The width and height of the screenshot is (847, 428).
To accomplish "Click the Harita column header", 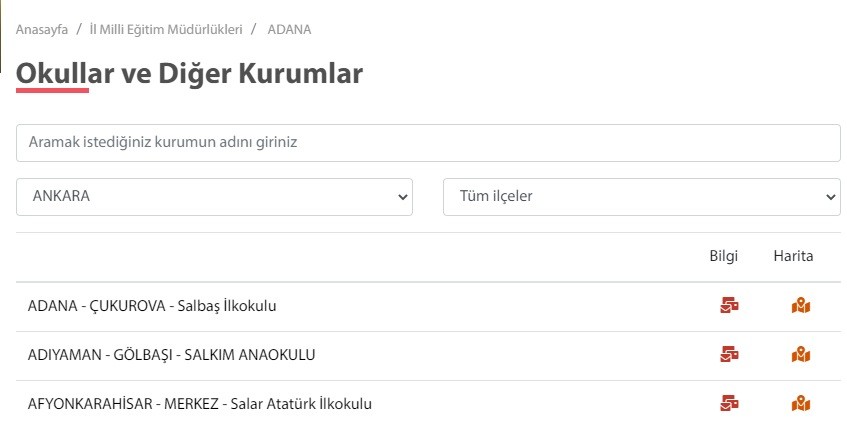I will (793, 256).
